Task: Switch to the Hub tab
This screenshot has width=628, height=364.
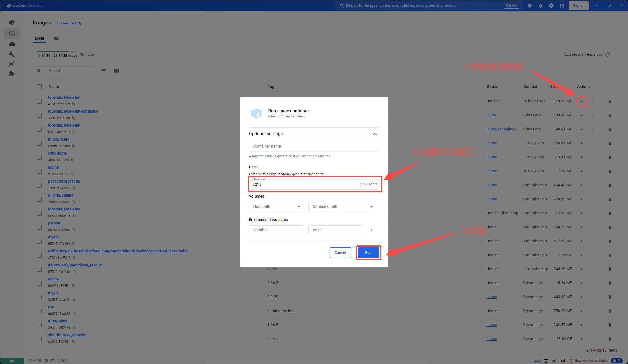Action: pos(56,38)
